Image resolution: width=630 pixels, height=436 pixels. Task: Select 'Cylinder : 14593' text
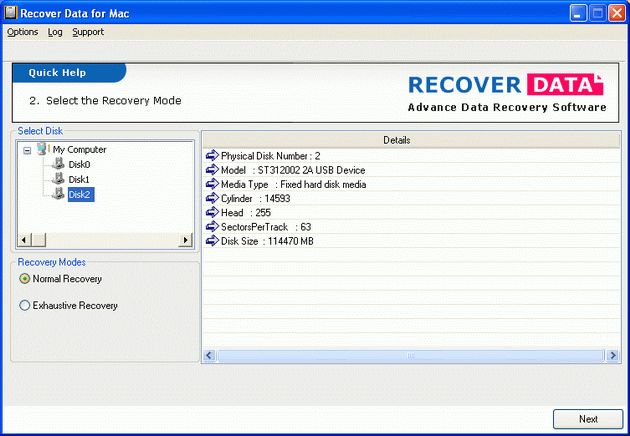coord(256,199)
